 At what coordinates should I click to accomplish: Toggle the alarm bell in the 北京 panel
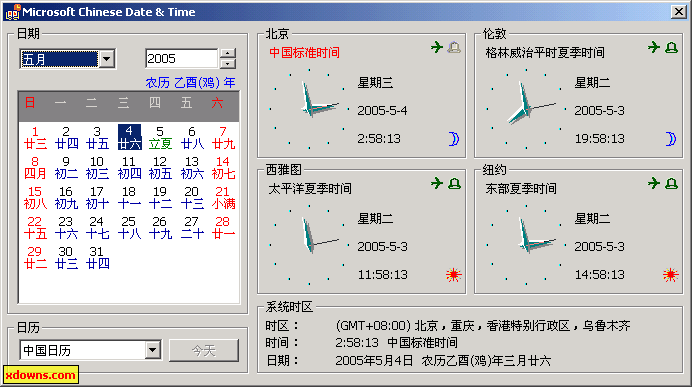pyautogui.click(x=454, y=47)
